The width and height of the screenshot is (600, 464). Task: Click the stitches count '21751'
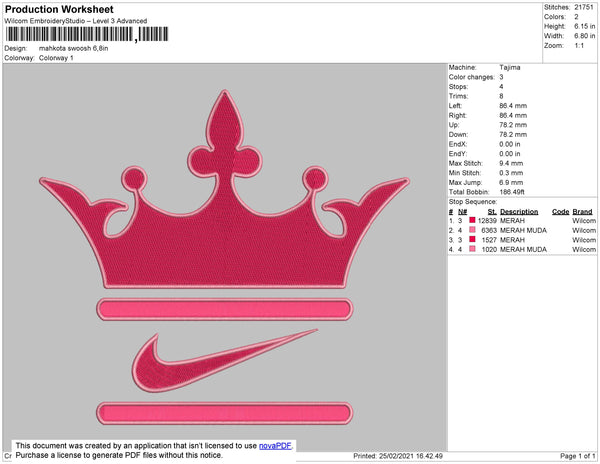[x=584, y=7]
